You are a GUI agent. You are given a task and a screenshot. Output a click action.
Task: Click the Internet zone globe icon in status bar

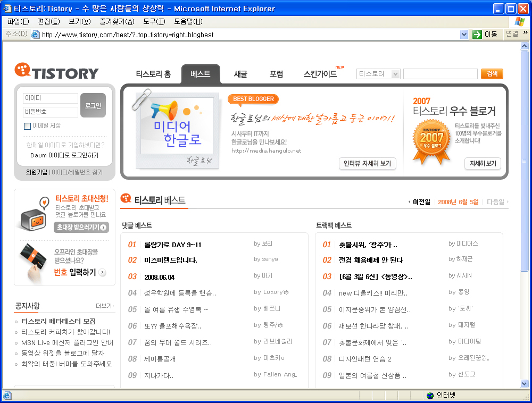point(430,396)
